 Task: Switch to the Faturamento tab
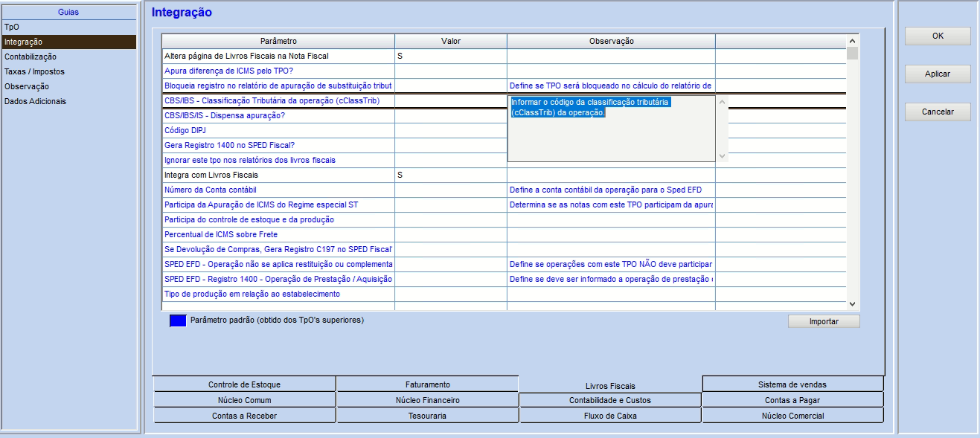tap(427, 384)
